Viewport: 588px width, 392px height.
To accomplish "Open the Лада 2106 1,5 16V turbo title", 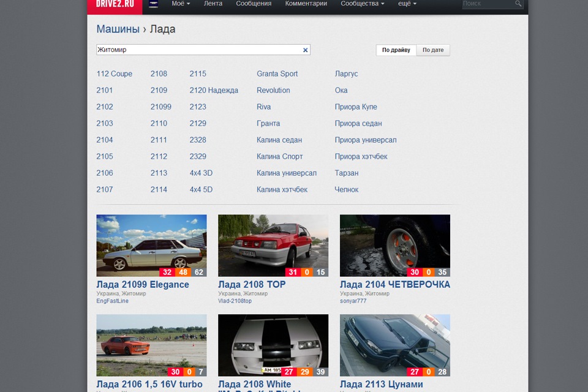I will tap(149, 385).
